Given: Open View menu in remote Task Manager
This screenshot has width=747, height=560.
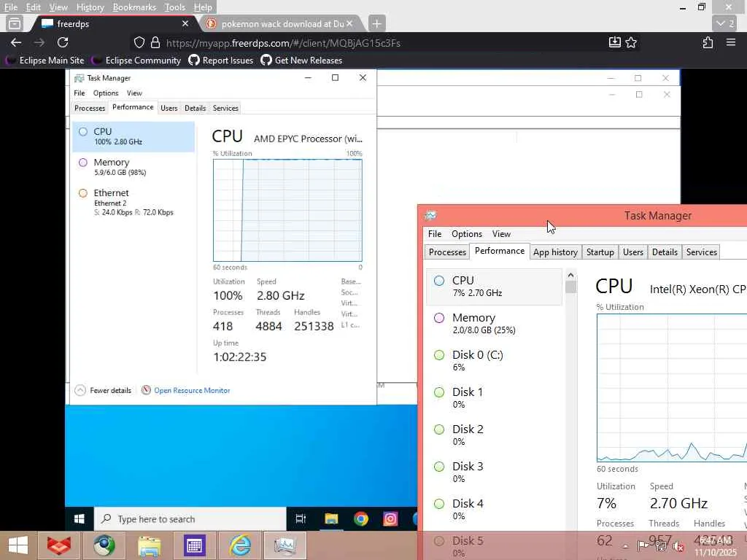Looking at the screenshot, I should coord(134,93).
